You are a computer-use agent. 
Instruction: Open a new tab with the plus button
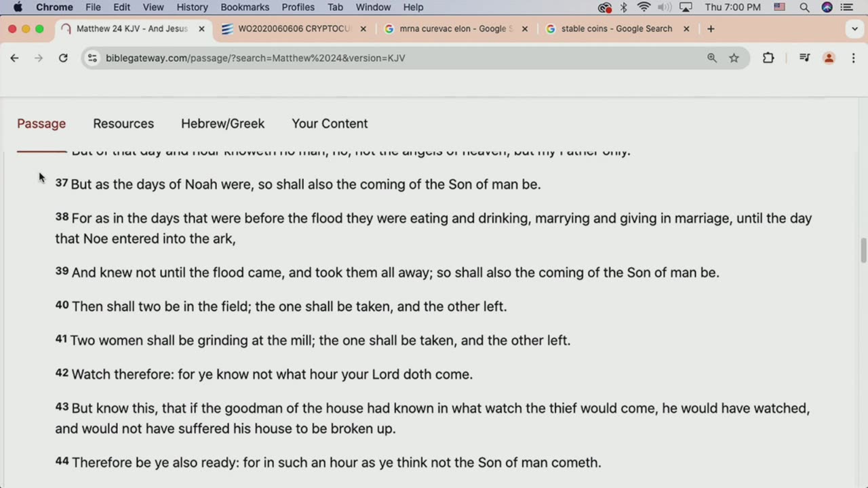pyautogui.click(x=711, y=29)
